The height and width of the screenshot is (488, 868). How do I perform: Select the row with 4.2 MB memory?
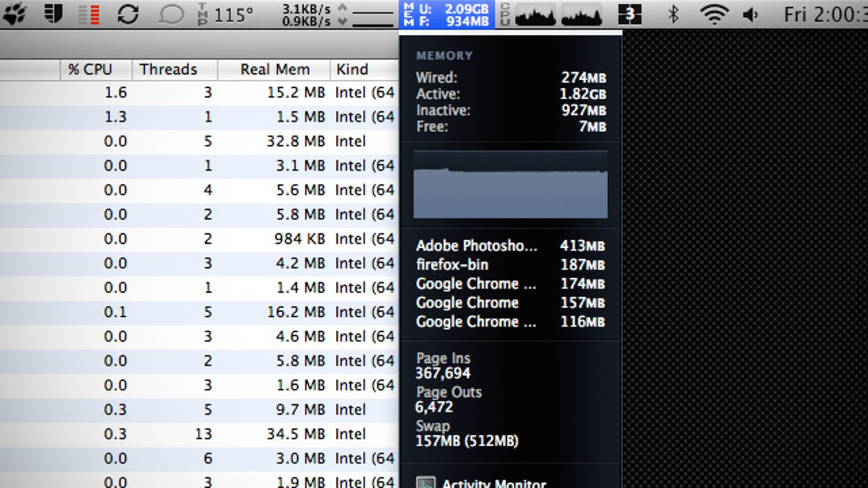point(199,264)
